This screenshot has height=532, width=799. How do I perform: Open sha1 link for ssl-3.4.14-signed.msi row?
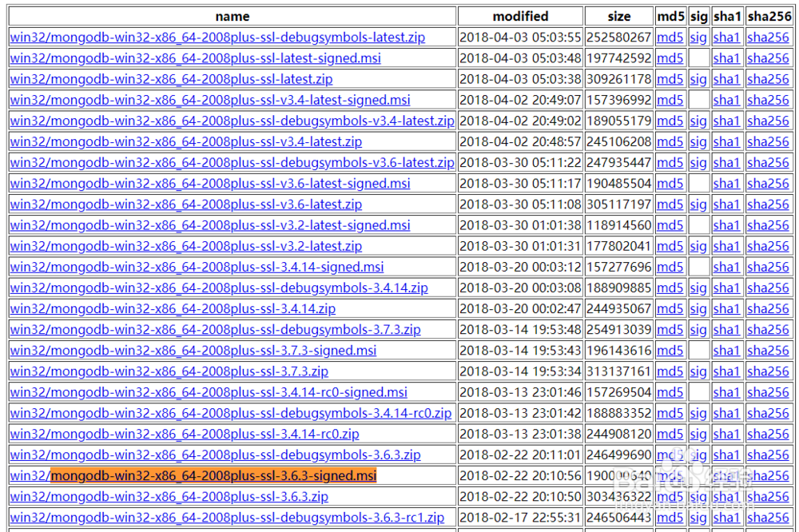pyautogui.click(x=726, y=267)
